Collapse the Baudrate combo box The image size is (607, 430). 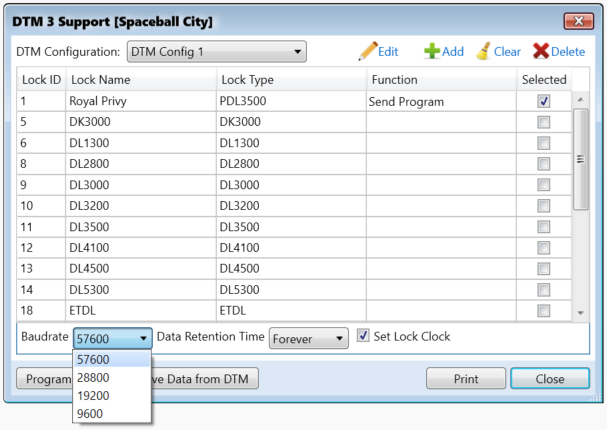click(144, 339)
